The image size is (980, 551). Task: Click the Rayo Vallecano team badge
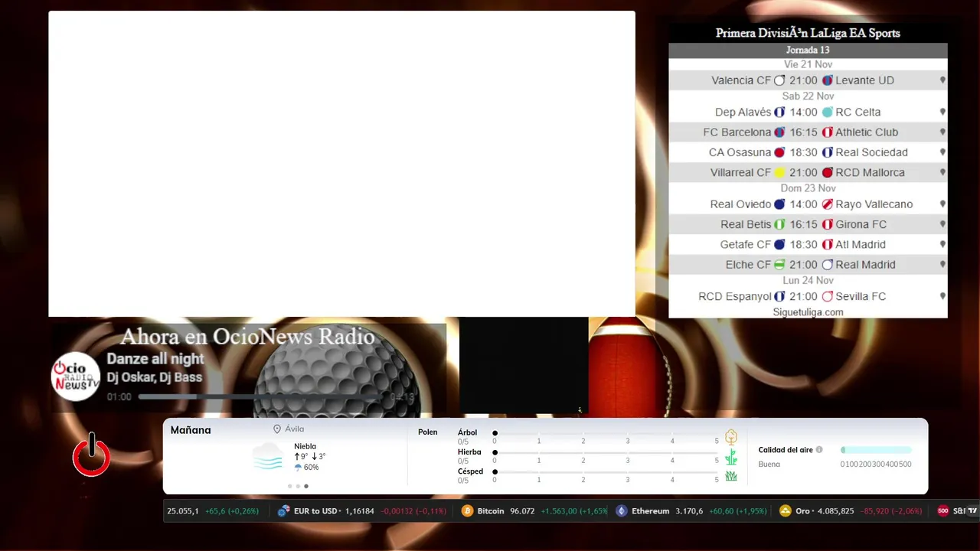coord(827,204)
